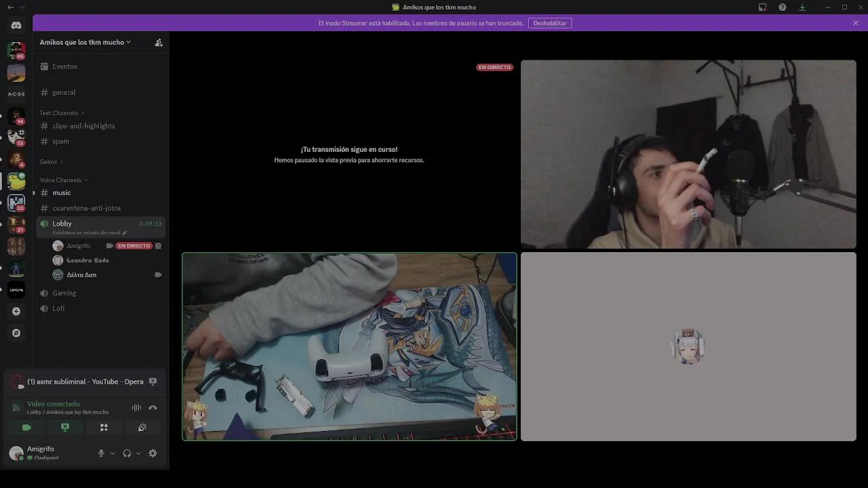This screenshot has height=488, width=868.
Task: Expand the Geims category
Action: tap(51, 162)
